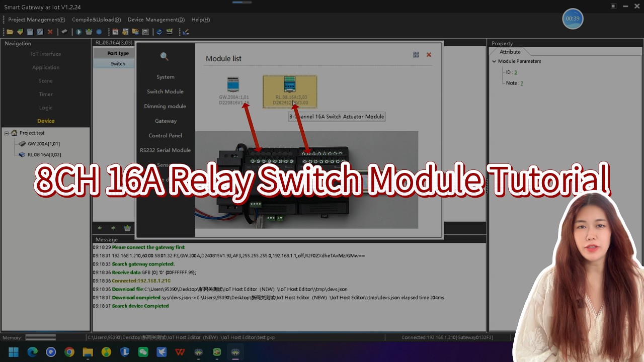Open the Device Management menu
Screen dimensions: 644x362
tap(156, 20)
